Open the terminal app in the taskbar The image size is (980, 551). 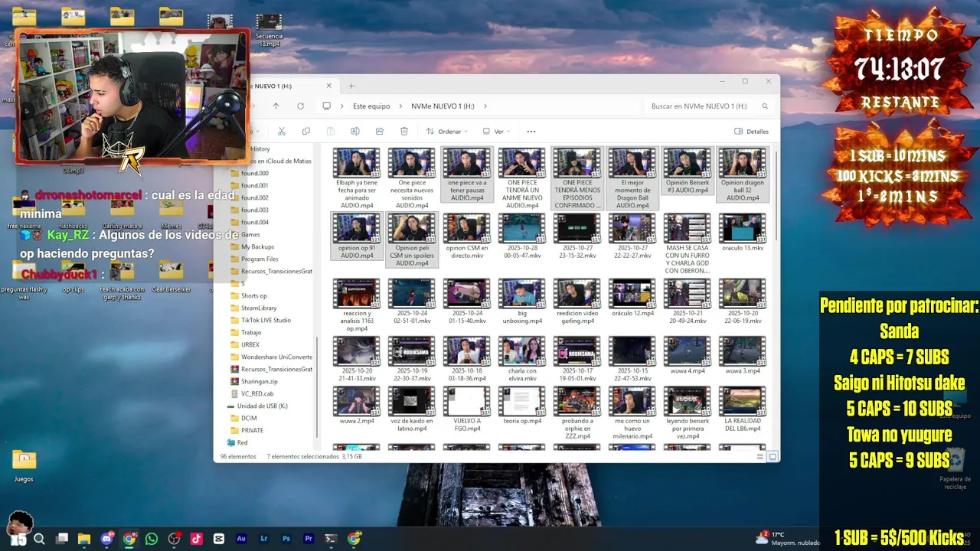331,539
